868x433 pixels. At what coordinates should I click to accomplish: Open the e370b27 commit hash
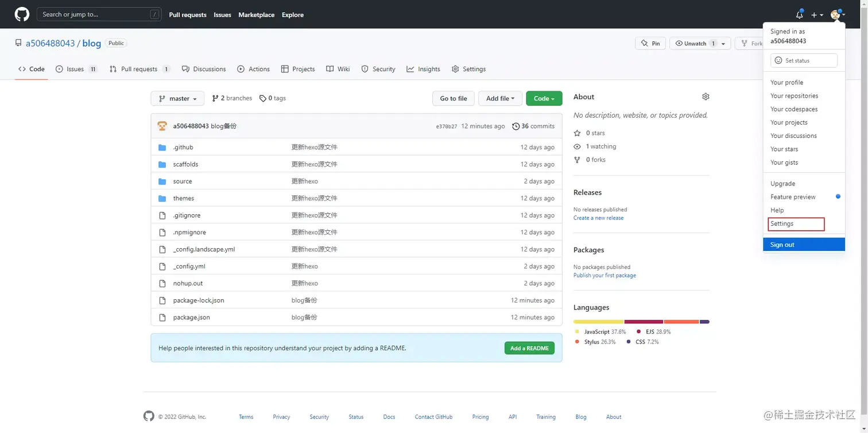447,127
